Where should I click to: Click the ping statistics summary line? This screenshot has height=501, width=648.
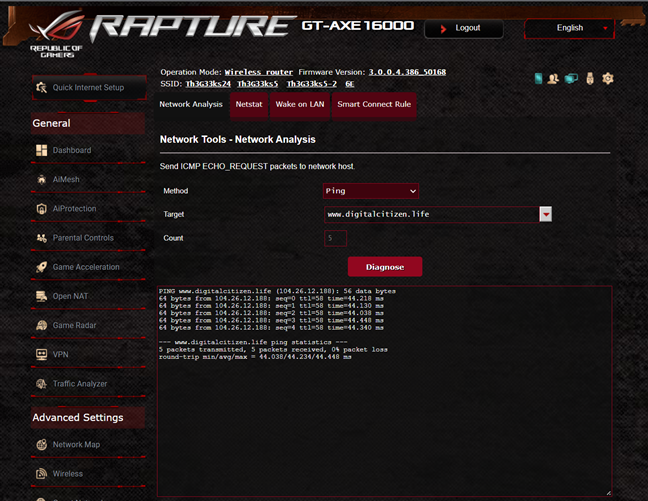point(253,342)
